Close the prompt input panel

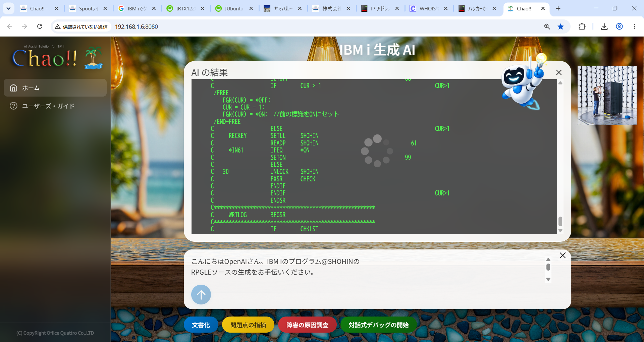[563, 255]
